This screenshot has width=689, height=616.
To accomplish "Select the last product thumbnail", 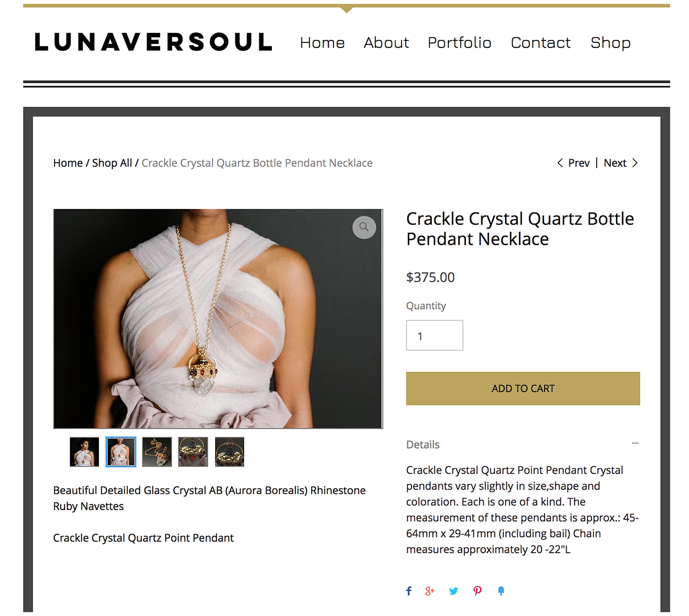I will coord(229,452).
